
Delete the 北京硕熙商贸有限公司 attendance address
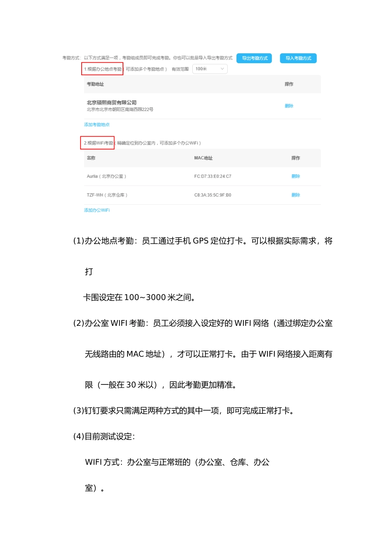[x=289, y=106]
